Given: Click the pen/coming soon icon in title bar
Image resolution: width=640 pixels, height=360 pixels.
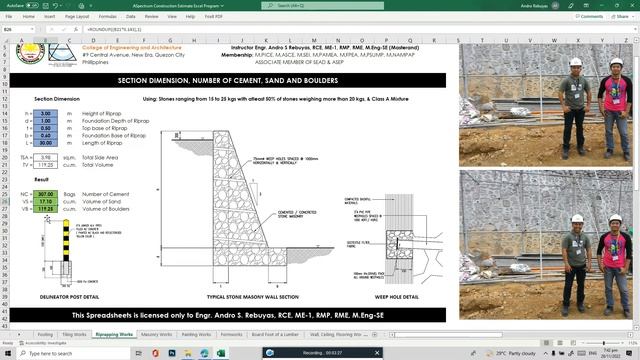Looking at the screenshot, I should pyautogui.click(x=571, y=6).
